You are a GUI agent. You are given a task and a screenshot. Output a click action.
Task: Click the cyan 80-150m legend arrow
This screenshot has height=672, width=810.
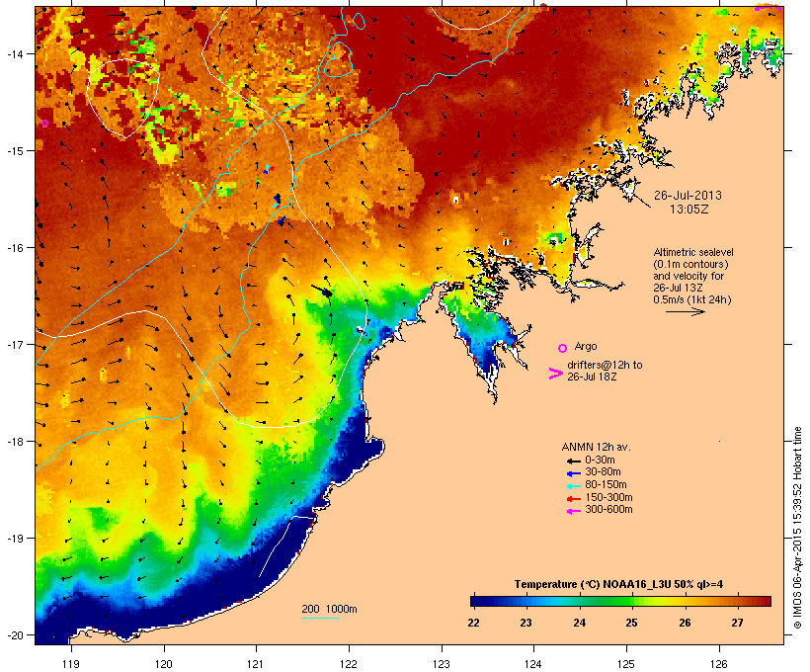tap(573, 486)
